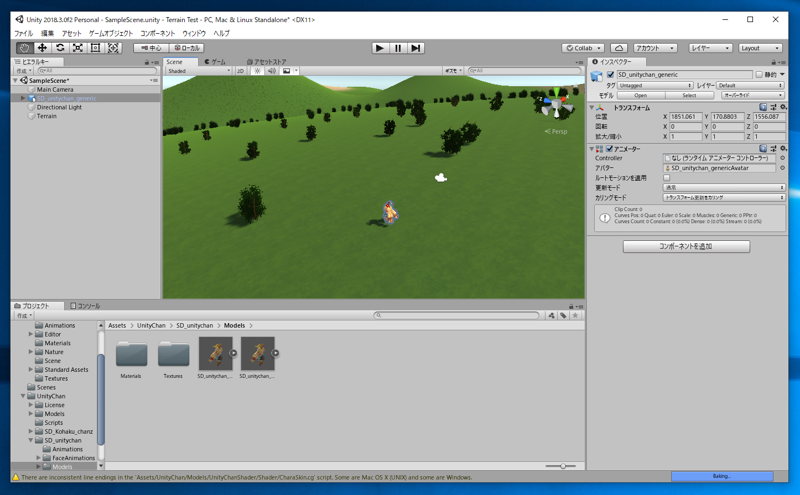Toggle the 中心 pivot mode button
The height and width of the screenshot is (495, 800).
[x=151, y=48]
